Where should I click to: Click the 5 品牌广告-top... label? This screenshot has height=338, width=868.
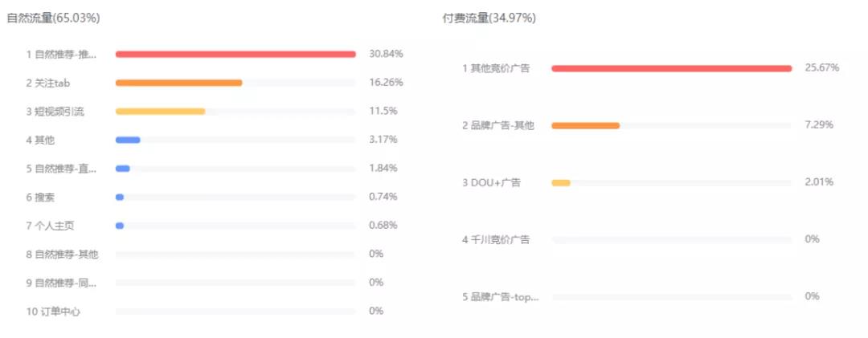(501, 297)
